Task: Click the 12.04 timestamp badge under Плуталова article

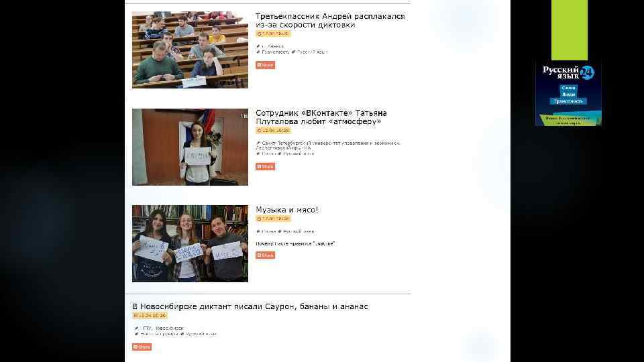Action: [273, 130]
